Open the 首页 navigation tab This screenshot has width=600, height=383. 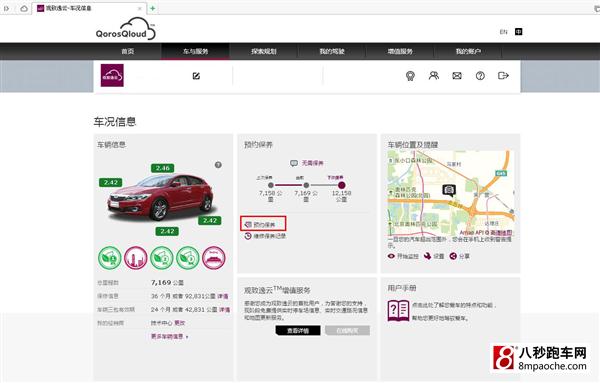click(x=127, y=51)
